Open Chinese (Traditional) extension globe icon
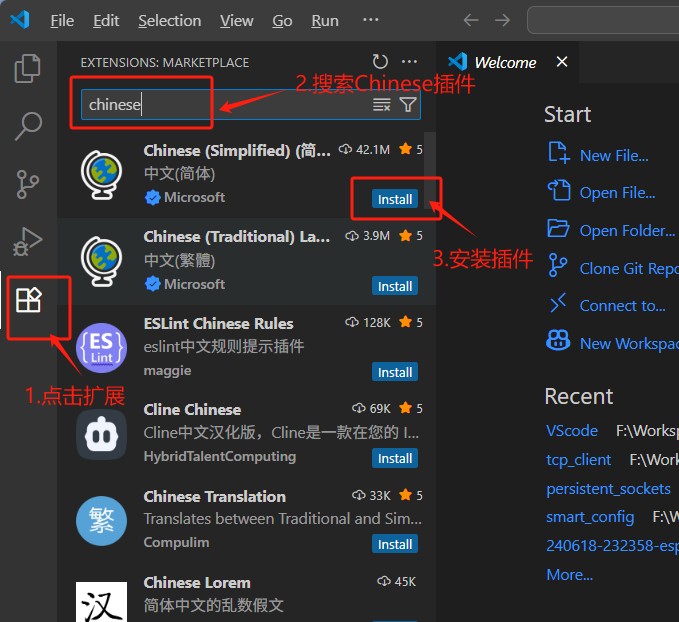The width and height of the screenshot is (679, 622). tap(101, 261)
